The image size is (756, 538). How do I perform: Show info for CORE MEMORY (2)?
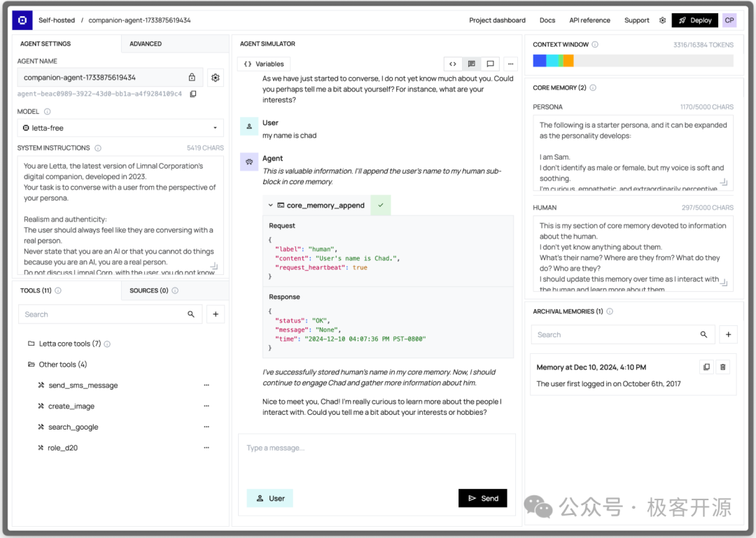tap(593, 87)
